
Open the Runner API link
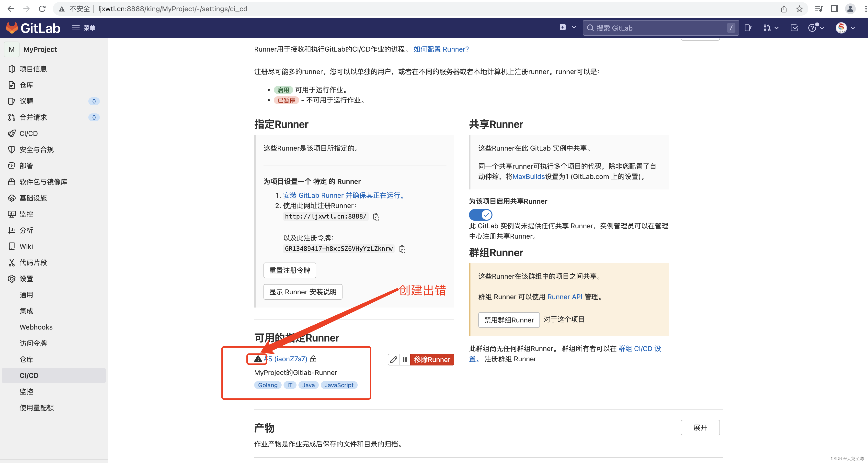pyautogui.click(x=565, y=297)
